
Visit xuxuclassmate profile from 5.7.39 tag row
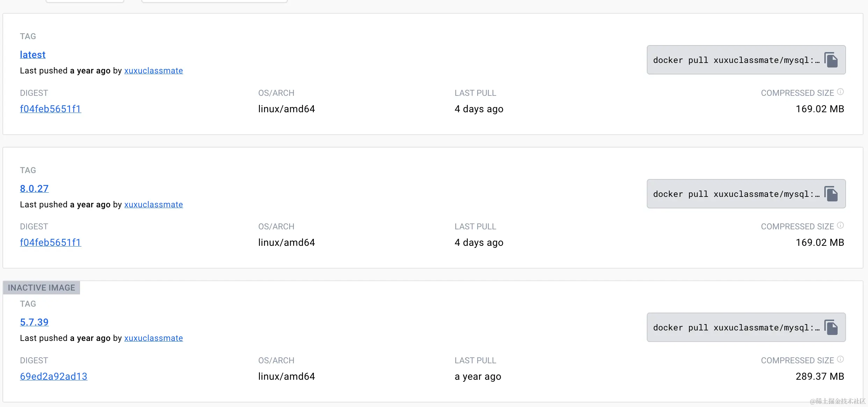153,338
